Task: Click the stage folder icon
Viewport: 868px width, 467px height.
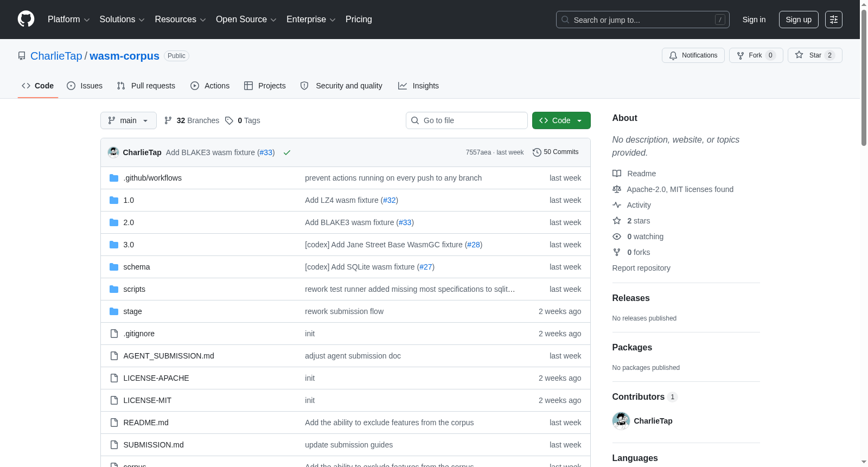Action: coord(114,311)
